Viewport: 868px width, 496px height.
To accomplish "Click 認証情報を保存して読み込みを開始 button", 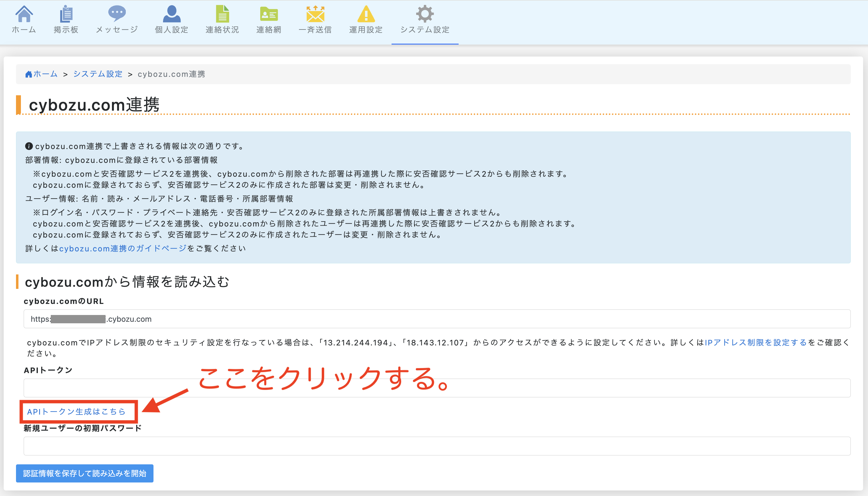I will point(85,473).
